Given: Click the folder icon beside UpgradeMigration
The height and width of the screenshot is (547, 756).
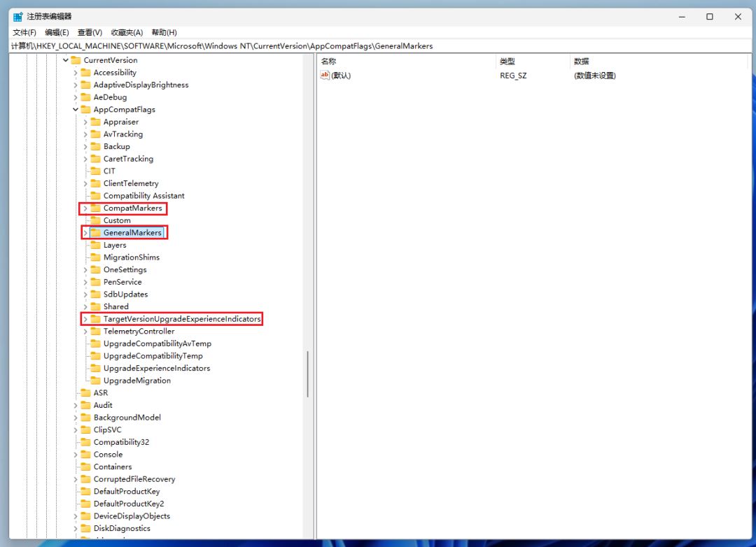Looking at the screenshot, I should click(96, 381).
